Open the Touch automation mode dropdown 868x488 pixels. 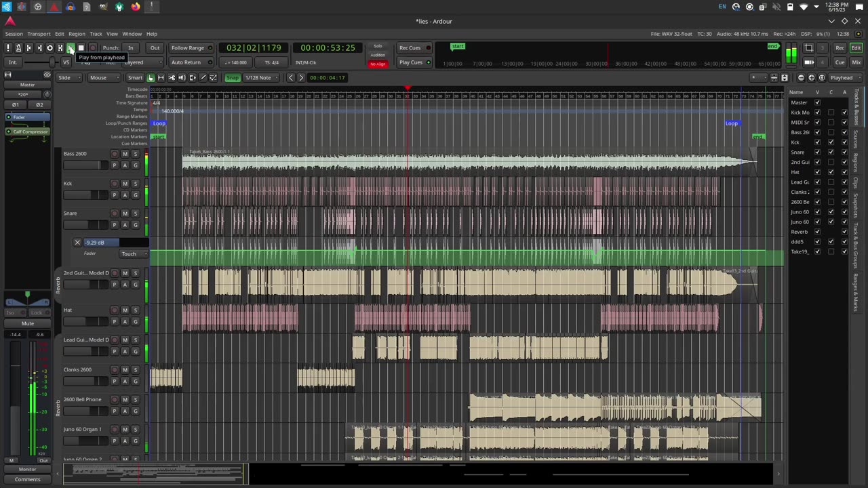coord(133,253)
